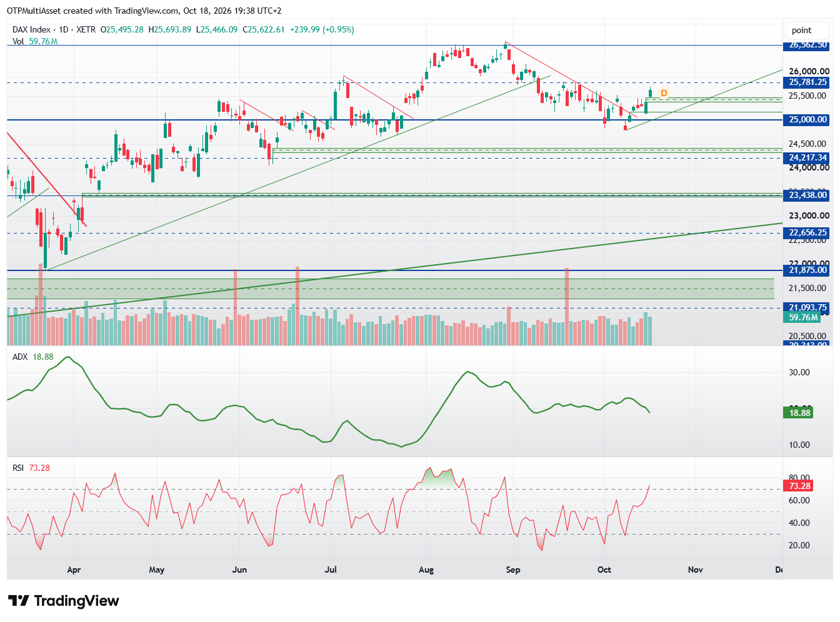The image size is (840, 622).
Task: Click the 60.00 value on the RSI scale
Action: point(799,501)
